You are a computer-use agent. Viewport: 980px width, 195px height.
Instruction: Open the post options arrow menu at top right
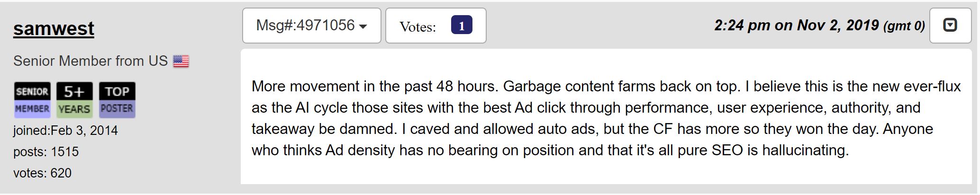pos(950,26)
